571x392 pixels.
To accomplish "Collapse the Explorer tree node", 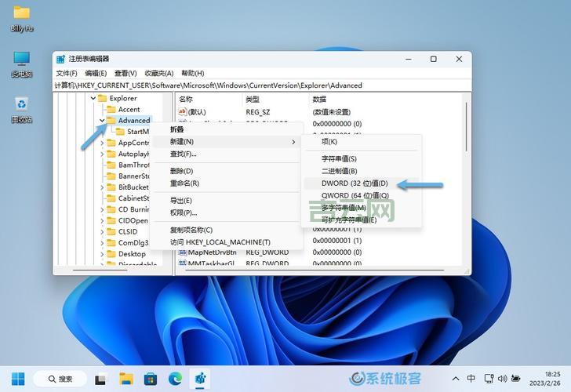I will point(93,98).
